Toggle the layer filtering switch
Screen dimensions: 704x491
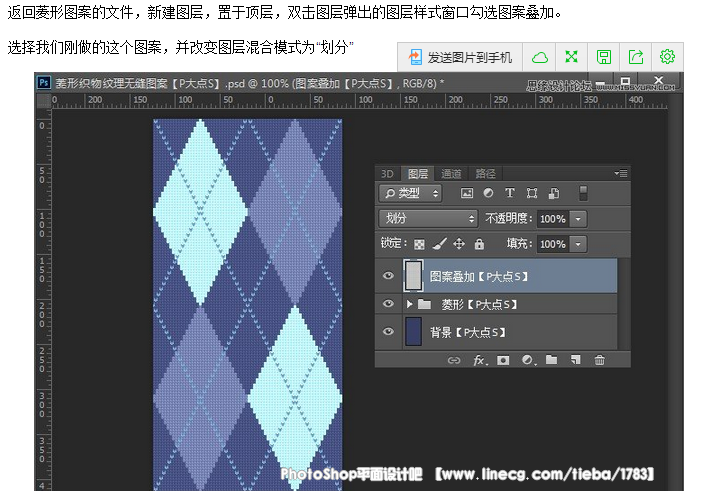click(x=583, y=193)
